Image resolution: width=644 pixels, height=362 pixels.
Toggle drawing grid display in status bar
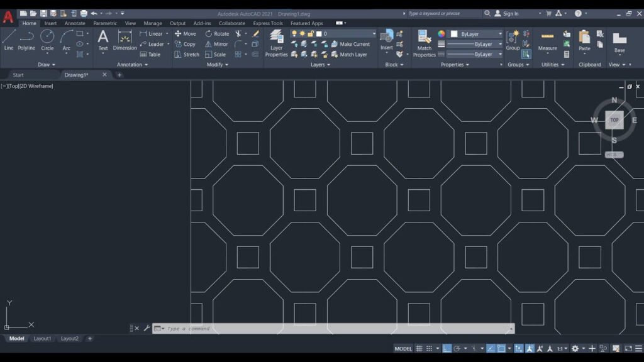click(x=419, y=348)
